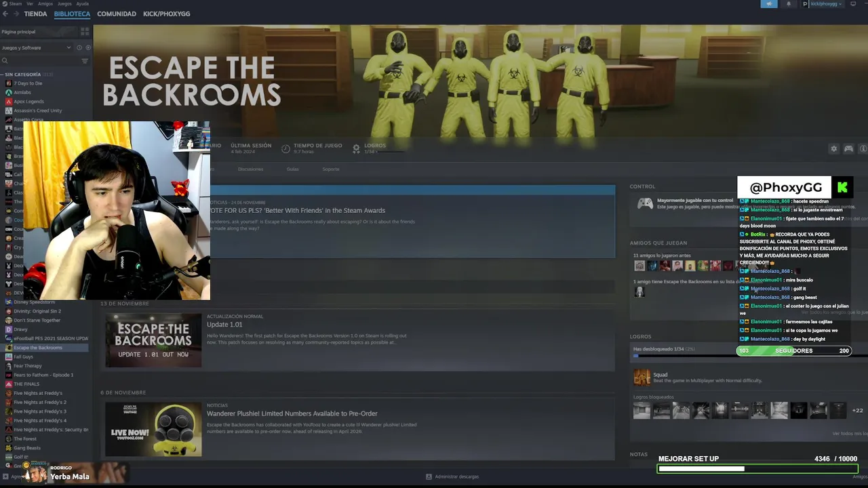
Task: Click the controller configuration icon
Action: [848, 149]
